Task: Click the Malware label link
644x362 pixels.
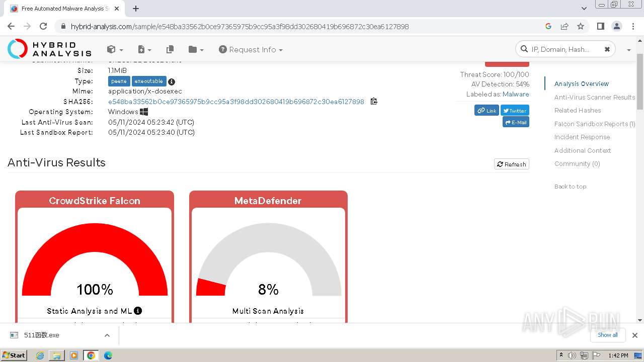Action: click(x=516, y=94)
